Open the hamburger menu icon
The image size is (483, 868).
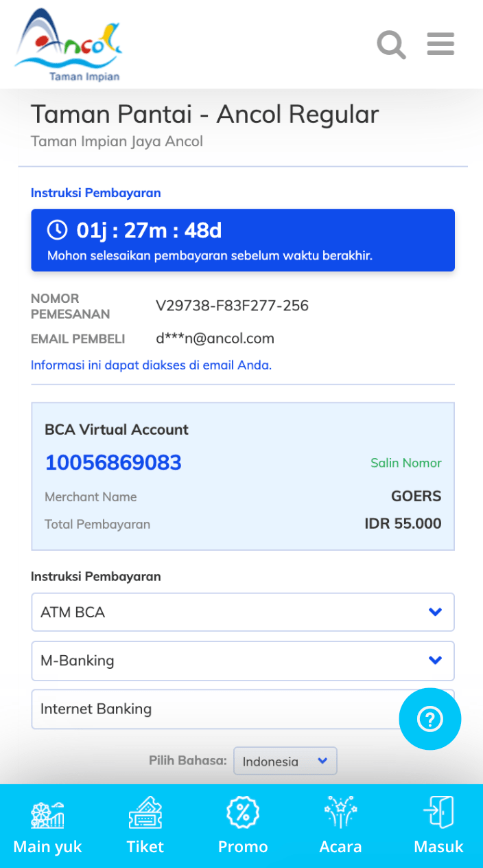pos(440,44)
